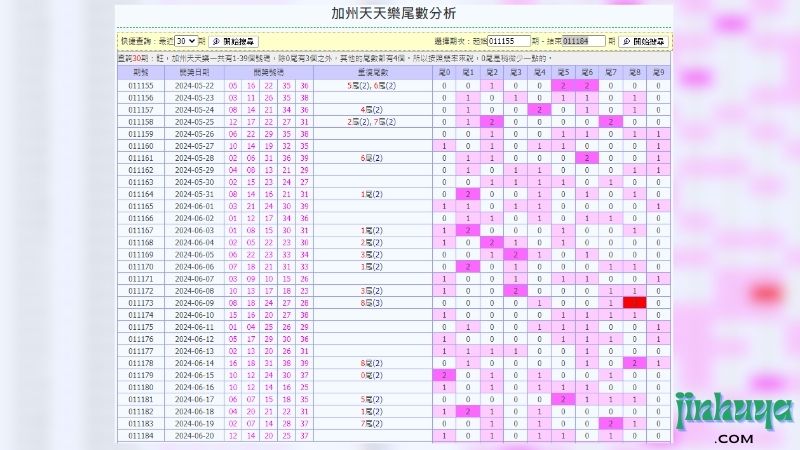
Task: Focus the end period field containing 011184
Action: point(584,41)
